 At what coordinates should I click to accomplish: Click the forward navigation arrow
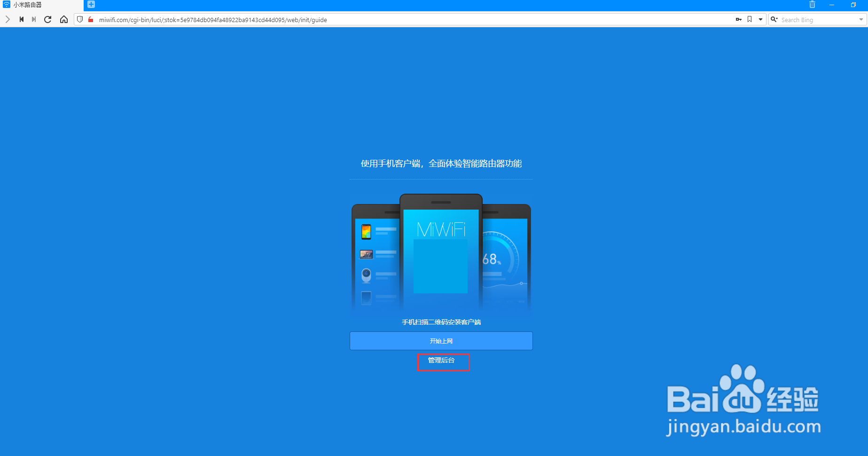[8, 19]
